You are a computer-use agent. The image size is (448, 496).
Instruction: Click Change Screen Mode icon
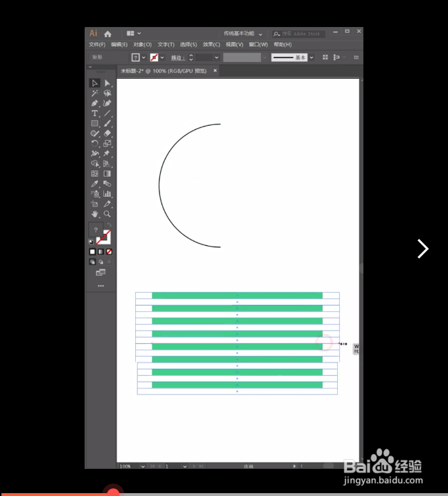(x=101, y=272)
